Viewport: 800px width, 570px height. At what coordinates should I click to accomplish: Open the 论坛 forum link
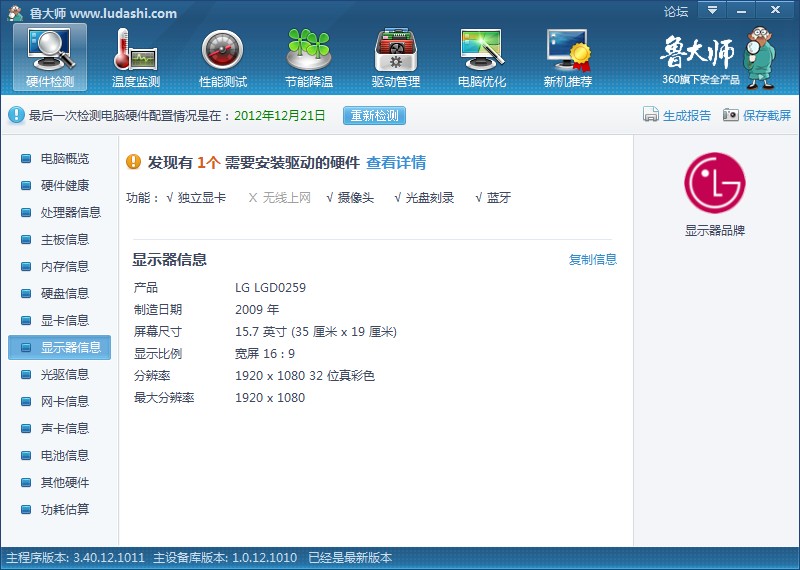tap(676, 12)
